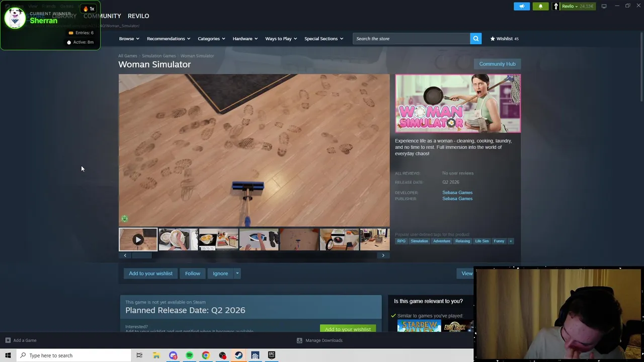Switch to the REVILO profile tab

coord(138,16)
